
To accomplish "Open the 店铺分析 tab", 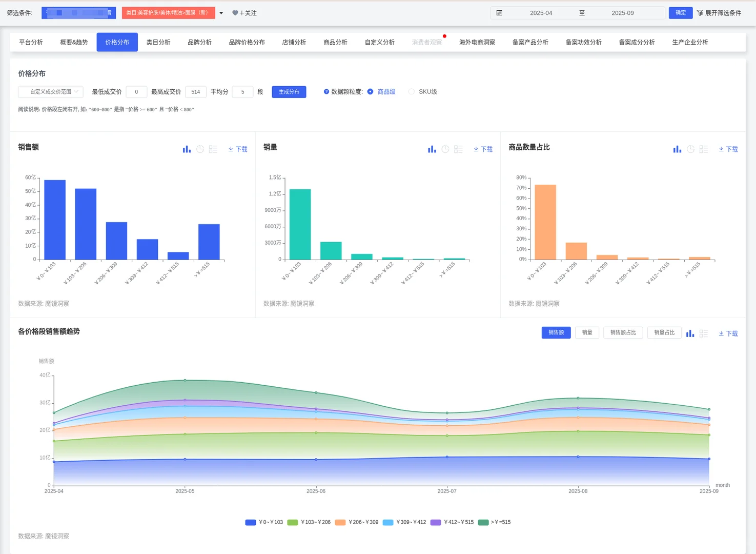I will [294, 42].
